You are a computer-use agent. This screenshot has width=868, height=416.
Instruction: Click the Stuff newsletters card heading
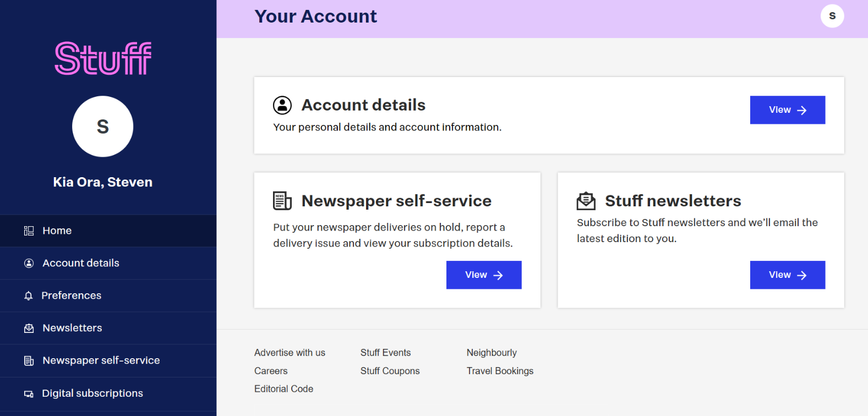click(x=673, y=201)
